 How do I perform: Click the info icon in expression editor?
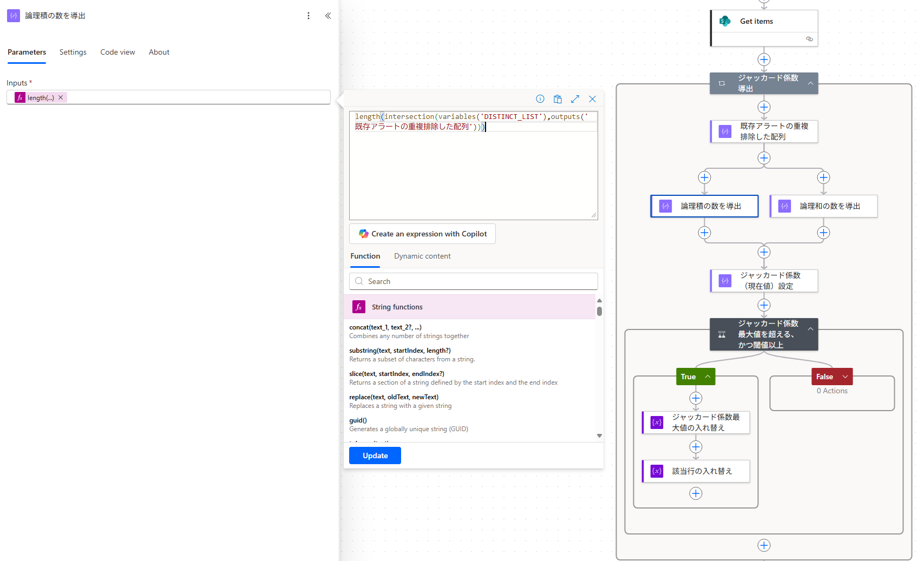pyautogui.click(x=540, y=99)
